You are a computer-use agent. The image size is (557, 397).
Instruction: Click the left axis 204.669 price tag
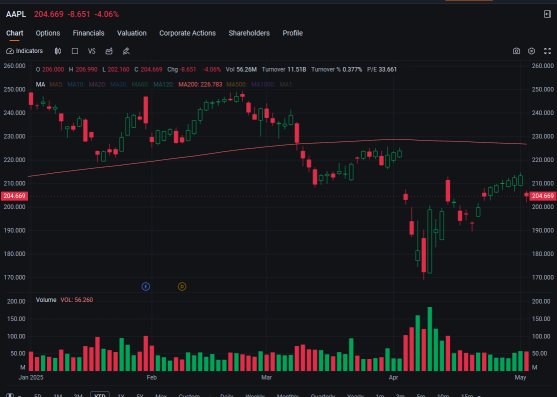(14, 196)
